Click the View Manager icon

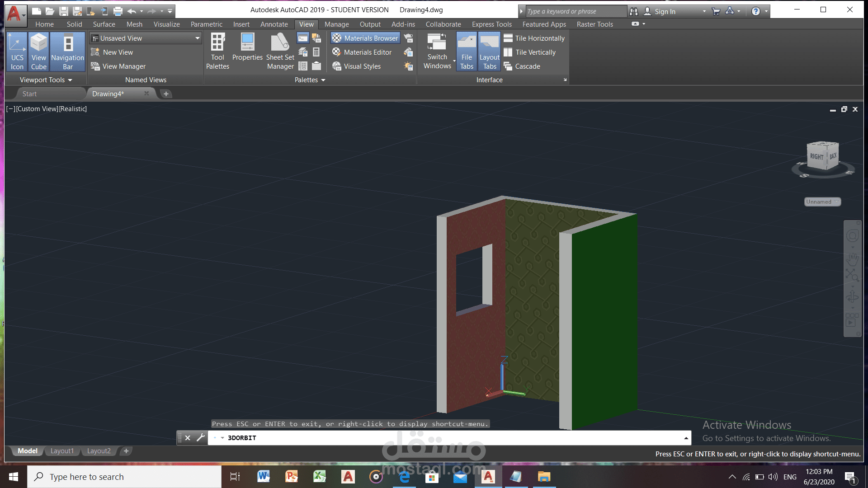(95, 66)
